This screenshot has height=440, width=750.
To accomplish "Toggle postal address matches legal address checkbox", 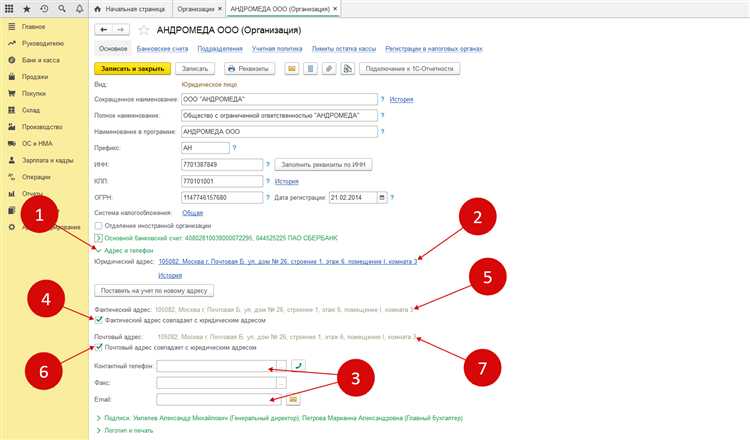I will pyautogui.click(x=99, y=347).
